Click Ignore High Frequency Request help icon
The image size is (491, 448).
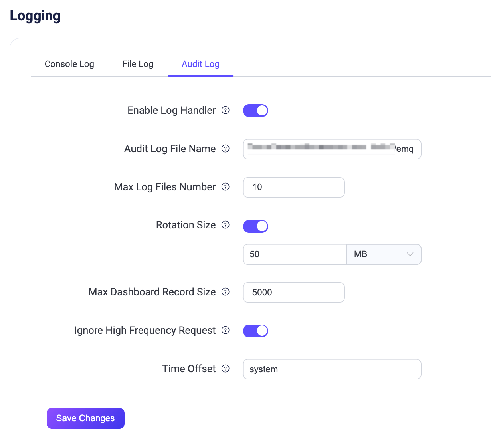click(226, 330)
